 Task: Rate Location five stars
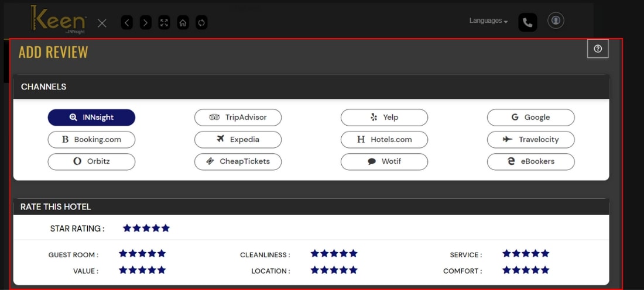[x=353, y=270]
